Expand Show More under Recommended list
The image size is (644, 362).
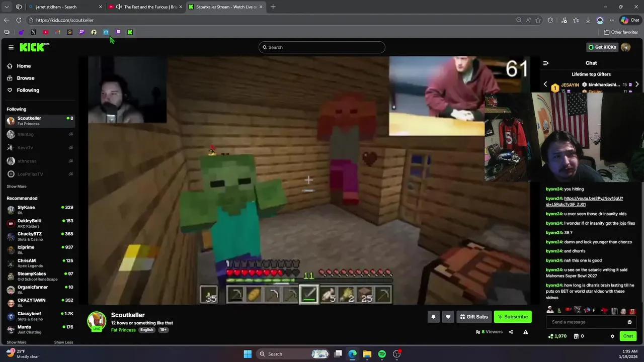17,342
